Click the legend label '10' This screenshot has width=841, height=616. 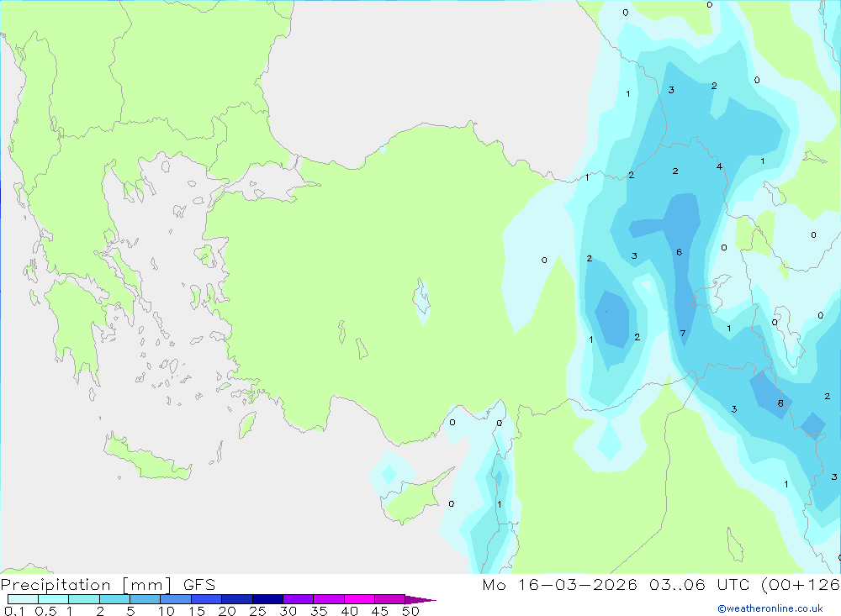[167, 611]
